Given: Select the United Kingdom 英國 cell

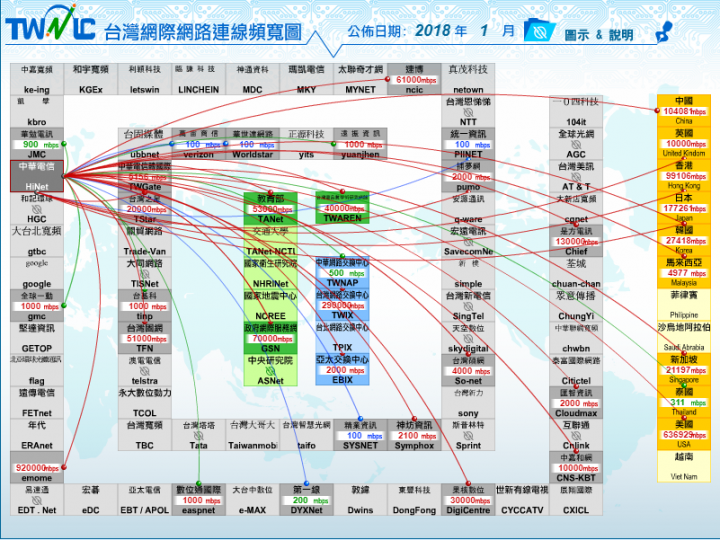Looking at the screenshot, I should [x=684, y=143].
